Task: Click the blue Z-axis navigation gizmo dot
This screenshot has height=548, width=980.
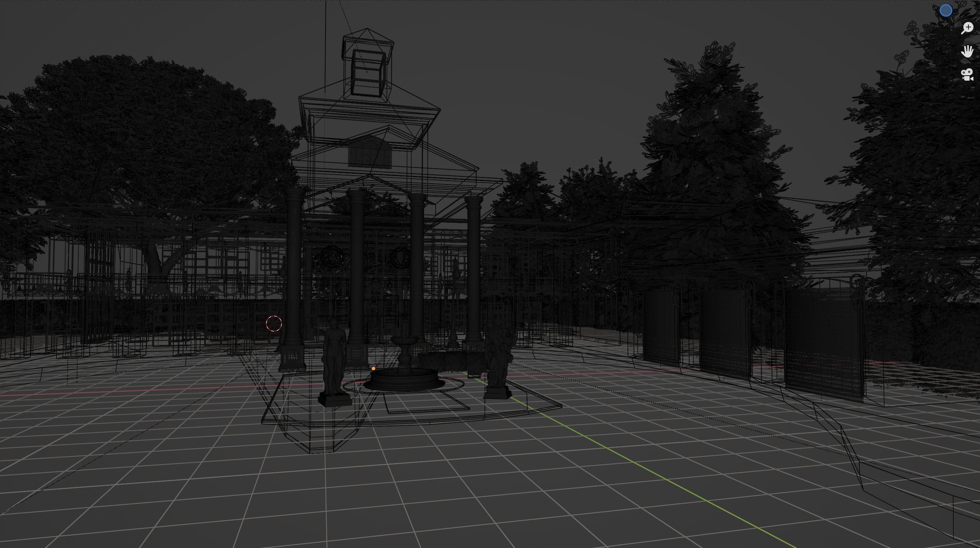Action: coord(946,10)
